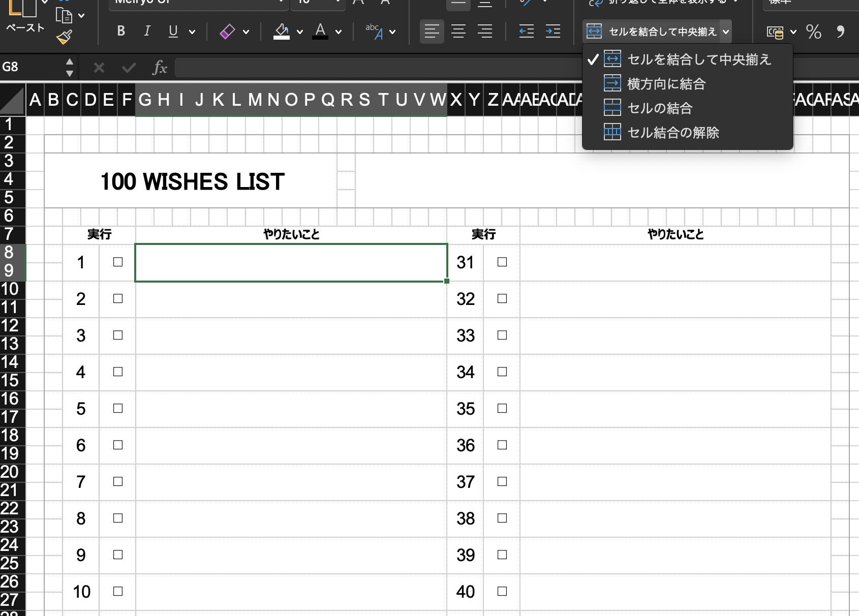Expand the underline style dropdown arrow
Viewport: 859px width, 616px height.
pos(192,32)
